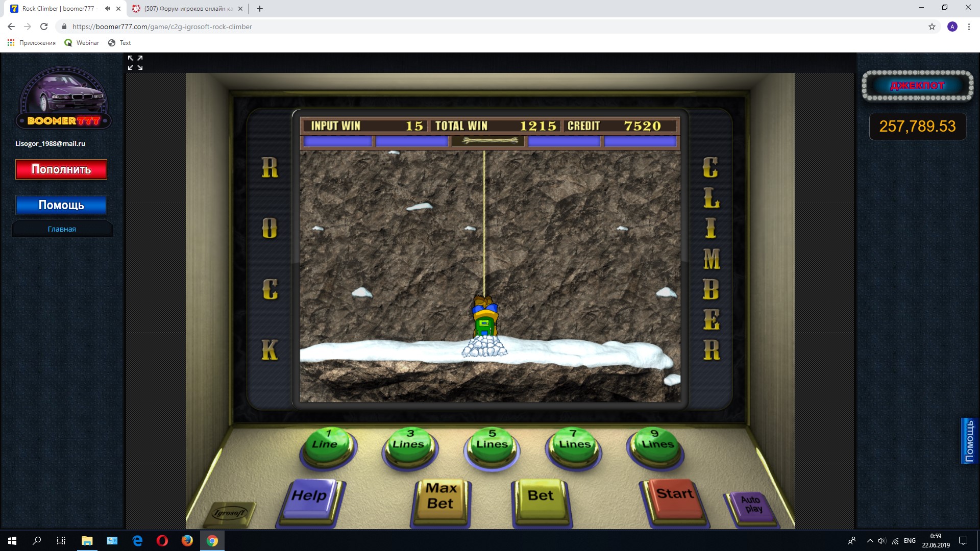Expand the hidden system tray icons
Viewport: 980px width, 551px height.
pos(870,541)
